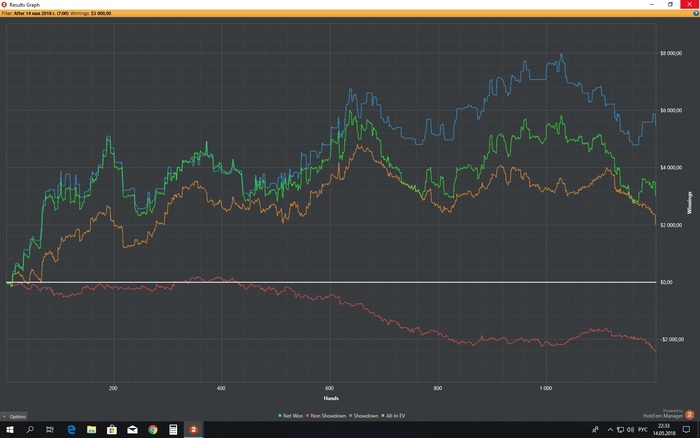This screenshot has height=438, width=700.
Task: Show hidden tray icons chevron
Action: click(x=610, y=430)
